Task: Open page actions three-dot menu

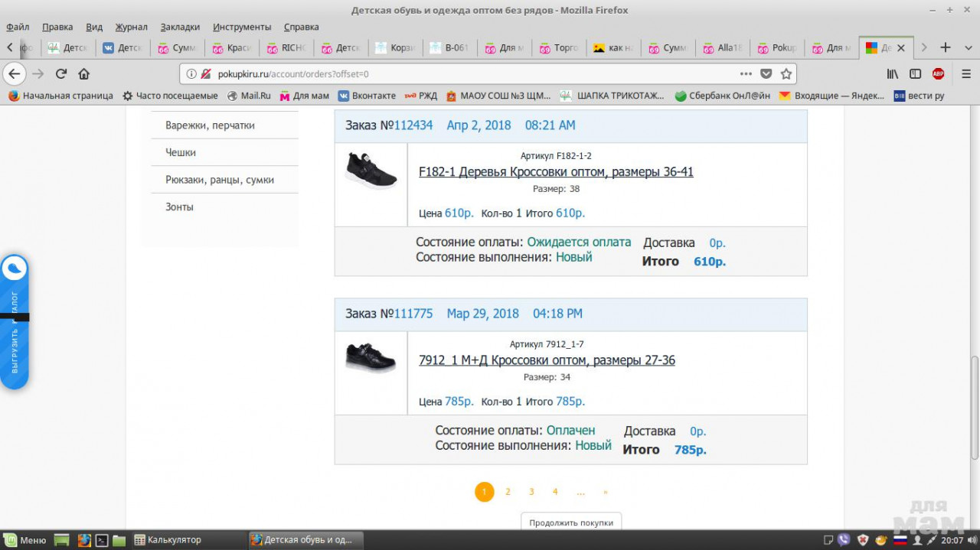Action: click(746, 74)
